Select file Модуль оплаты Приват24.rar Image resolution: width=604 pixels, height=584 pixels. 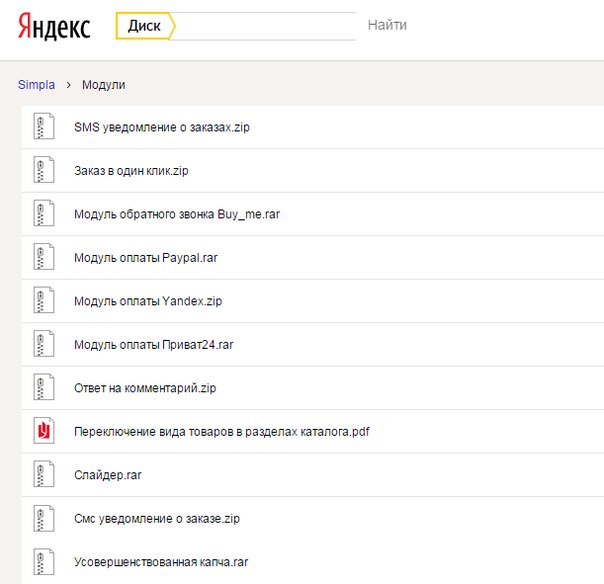(154, 344)
